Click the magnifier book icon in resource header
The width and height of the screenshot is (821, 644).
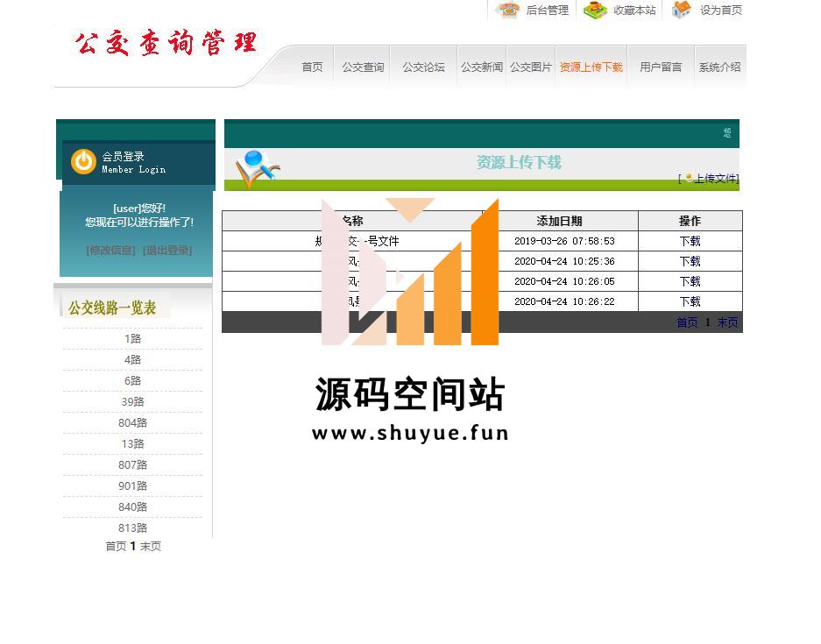point(257,168)
